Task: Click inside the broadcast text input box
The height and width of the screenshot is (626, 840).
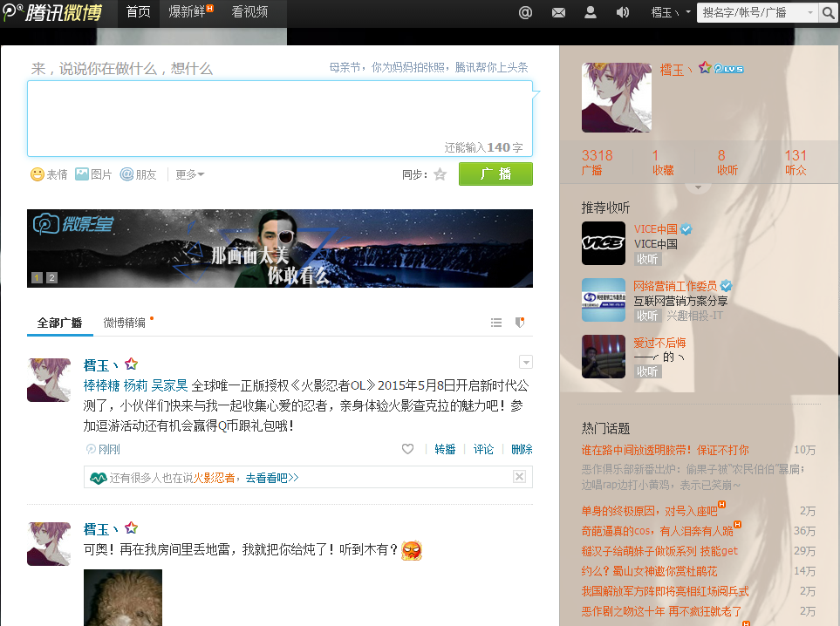Action: 280,119
